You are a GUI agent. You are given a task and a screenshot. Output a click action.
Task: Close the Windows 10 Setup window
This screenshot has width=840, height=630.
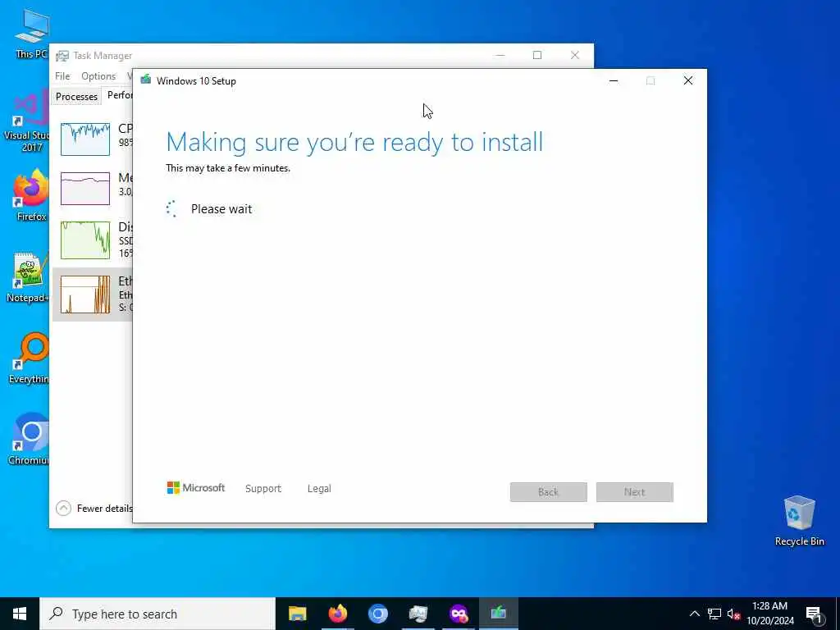pyautogui.click(x=688, y=81)
